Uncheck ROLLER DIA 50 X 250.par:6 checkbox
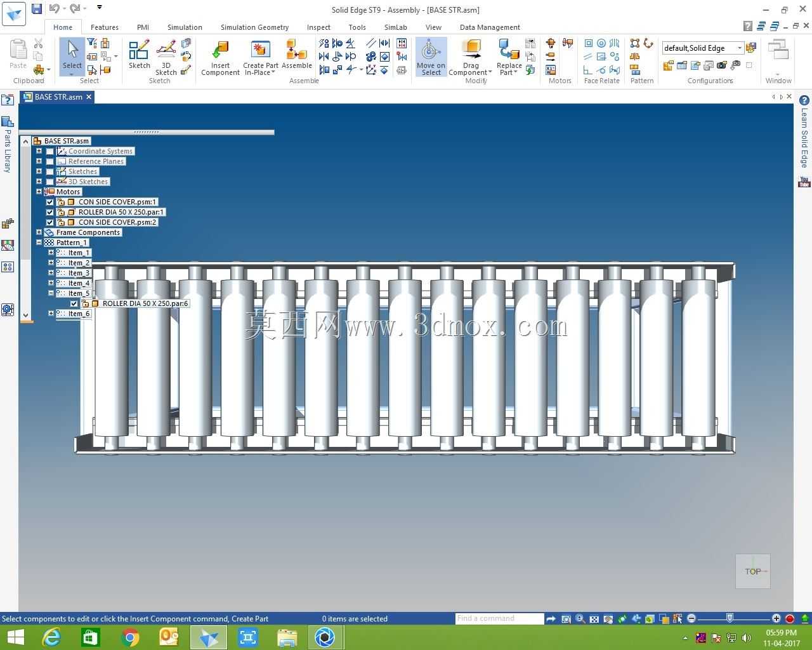This screenshot has height=650, width=812. pos(74,303)
